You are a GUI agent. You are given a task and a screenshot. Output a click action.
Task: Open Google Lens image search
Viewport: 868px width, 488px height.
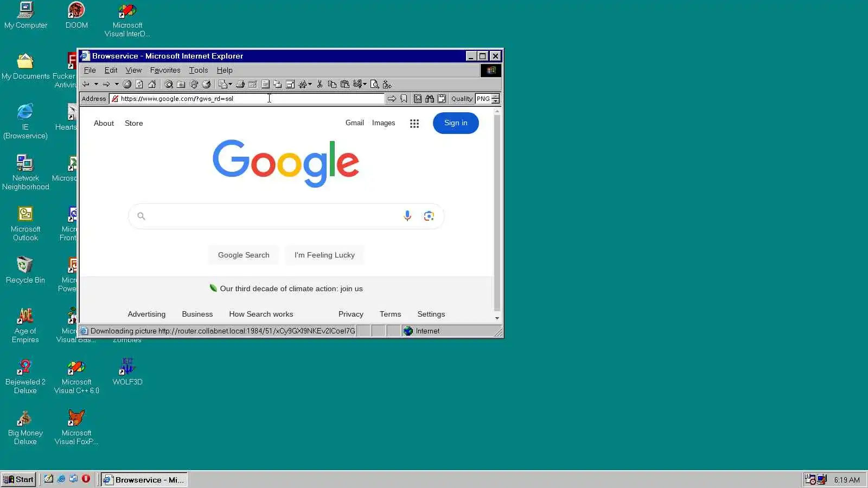tap(429, 216)
